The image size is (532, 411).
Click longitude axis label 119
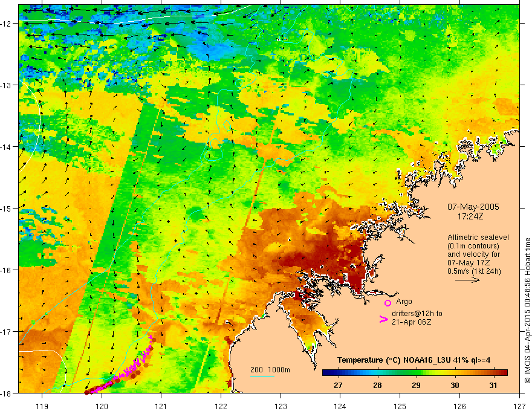tap(42, 406)
